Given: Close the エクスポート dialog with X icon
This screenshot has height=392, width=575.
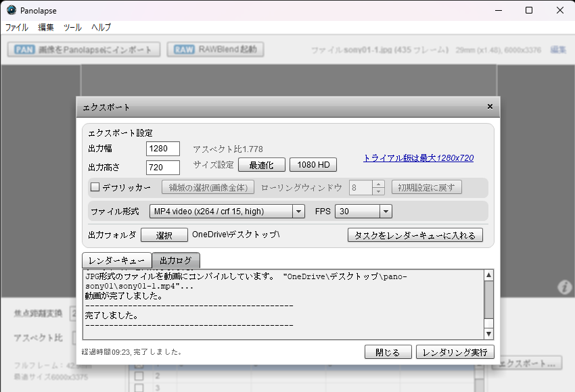Looking at the screenshot, I should 490,107.
